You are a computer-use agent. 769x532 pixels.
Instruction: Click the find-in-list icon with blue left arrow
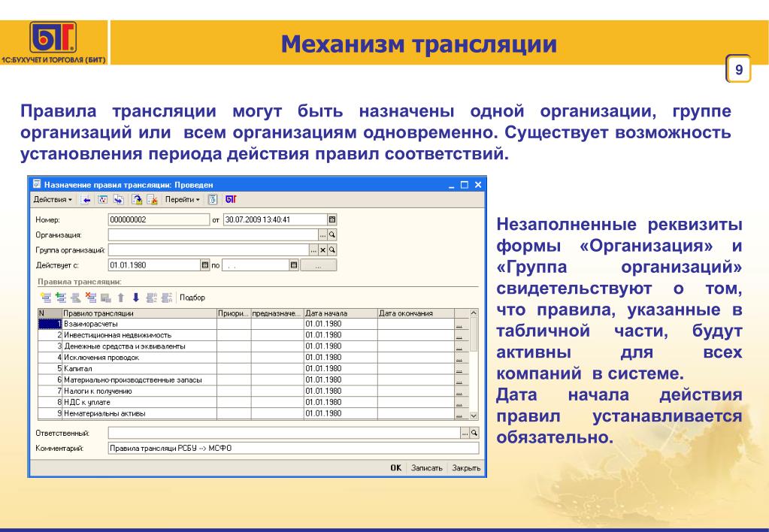[x=86, y=200]
